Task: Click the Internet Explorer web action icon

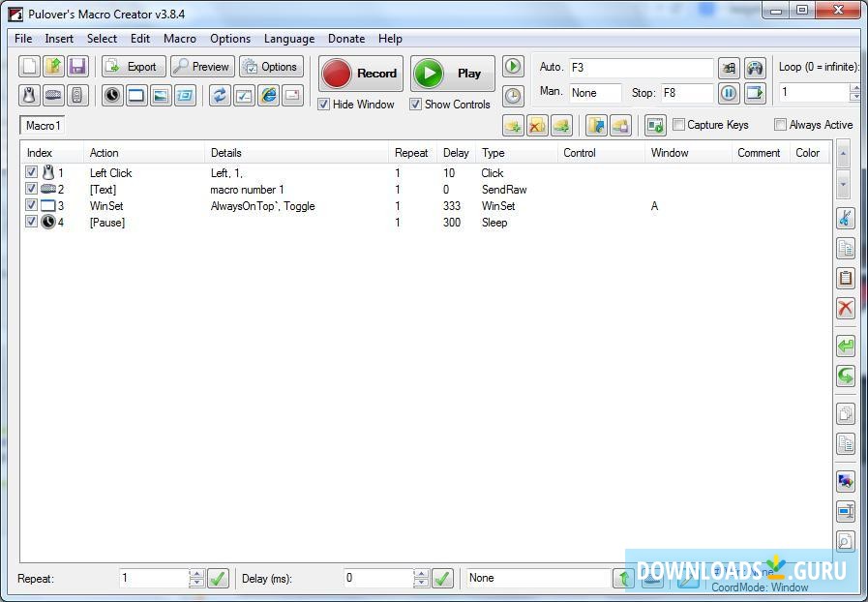Action: pyautogui.click(x=268, y=95)
